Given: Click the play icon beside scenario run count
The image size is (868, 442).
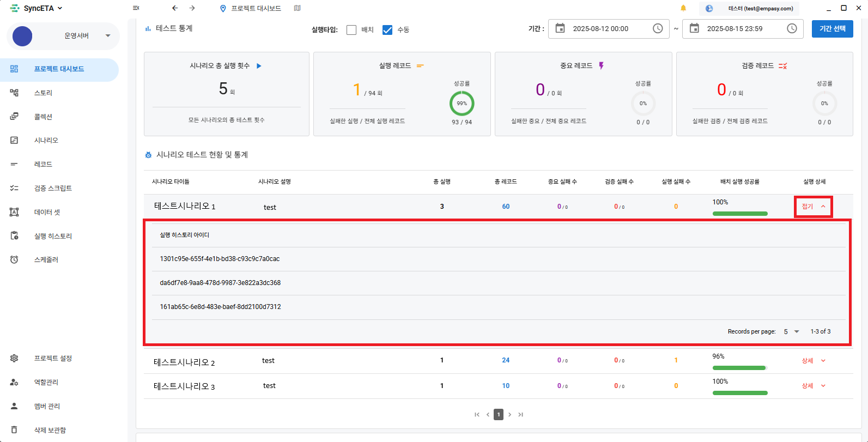Looking at the screenshot, I should [x=259, y=66].
